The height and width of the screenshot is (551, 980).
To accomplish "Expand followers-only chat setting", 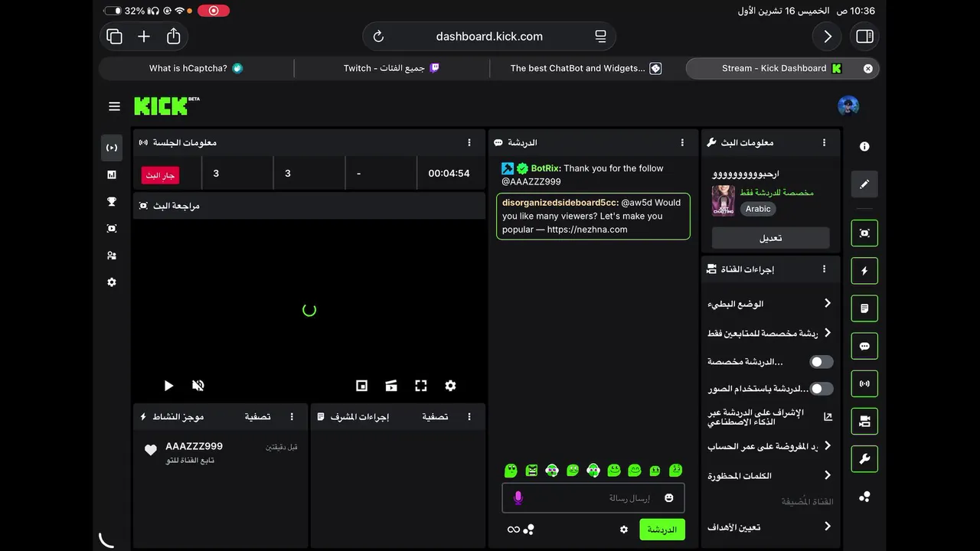I will click(769, 333).
